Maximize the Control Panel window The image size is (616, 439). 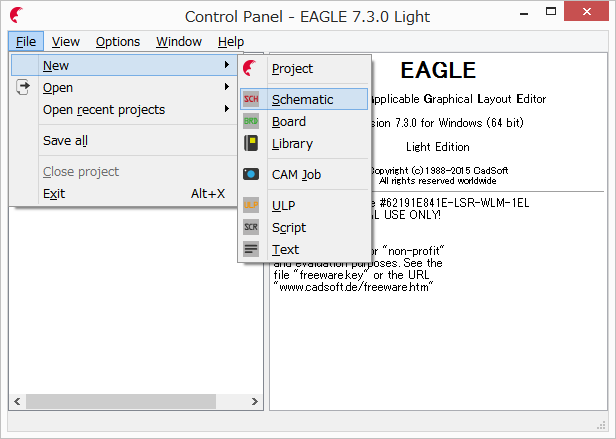coord(551,12)
